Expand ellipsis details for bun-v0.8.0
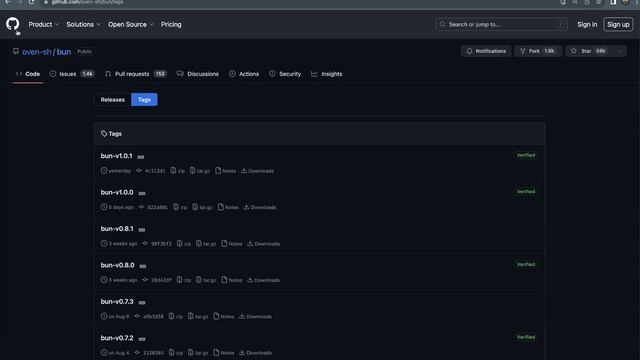 click(143, 266)
